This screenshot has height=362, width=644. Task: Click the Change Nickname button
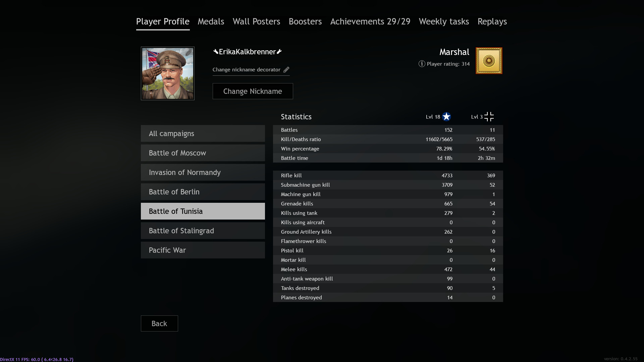pos(253,91)
